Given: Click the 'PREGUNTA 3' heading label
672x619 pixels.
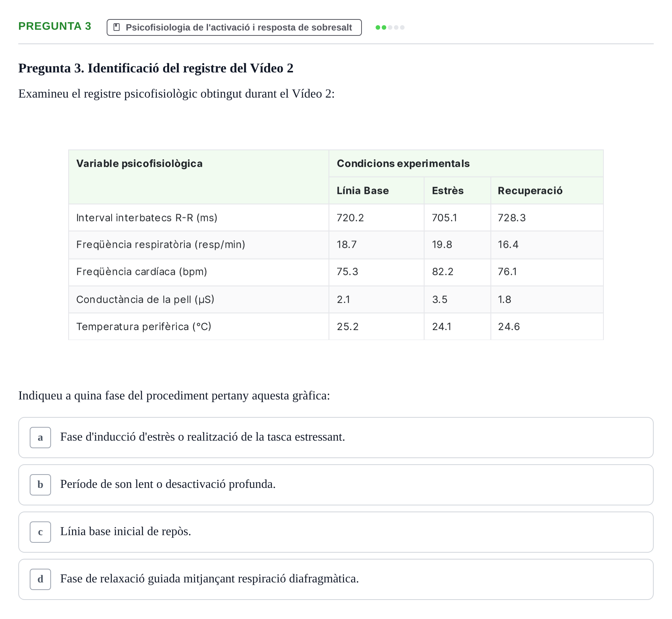Looking at the screenshot, I should coord(55,26).
